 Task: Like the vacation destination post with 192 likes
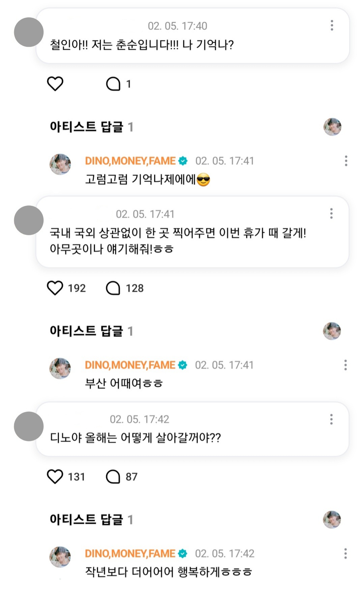55,288
